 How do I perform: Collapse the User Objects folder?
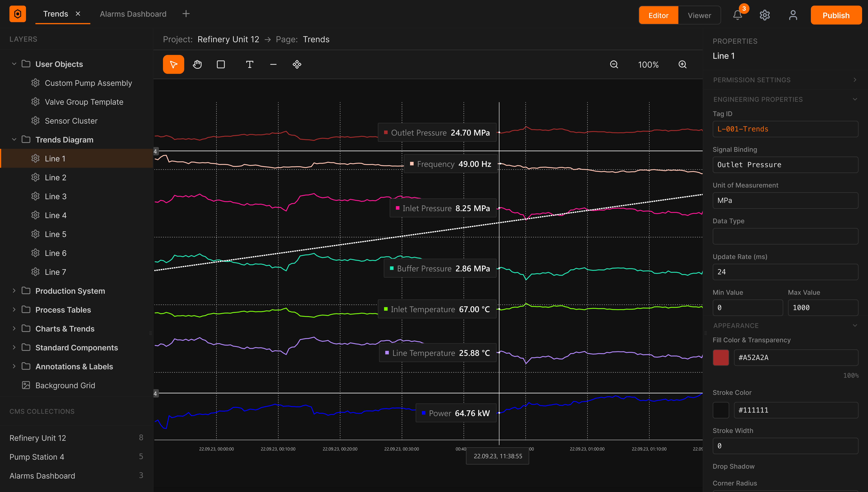(x=14, y=64)
